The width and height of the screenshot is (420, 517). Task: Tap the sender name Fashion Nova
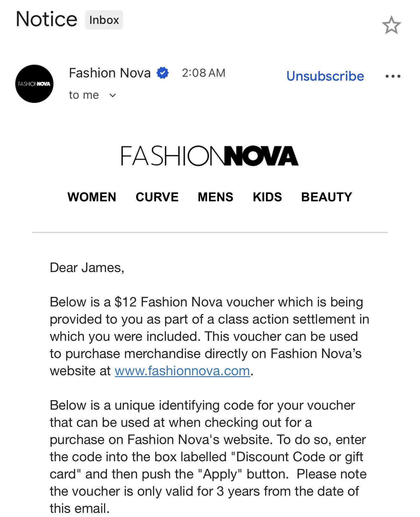pos(110,73)
